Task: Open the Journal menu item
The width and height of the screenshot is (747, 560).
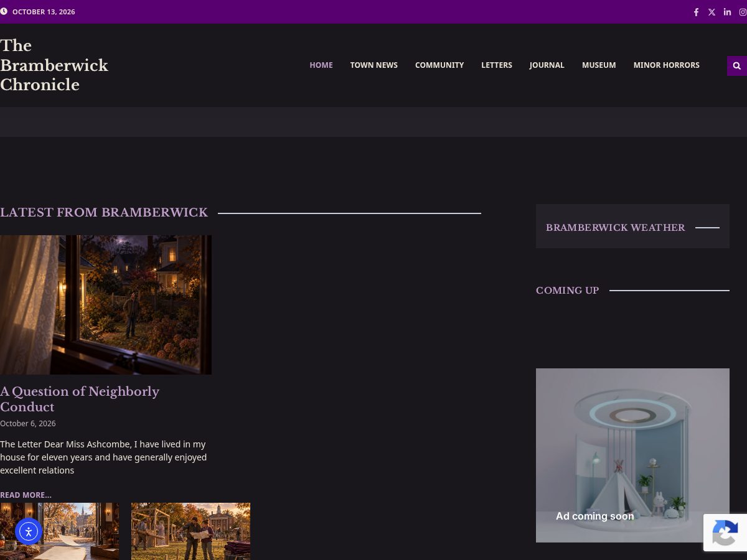Action: click(x=547, y=65)
